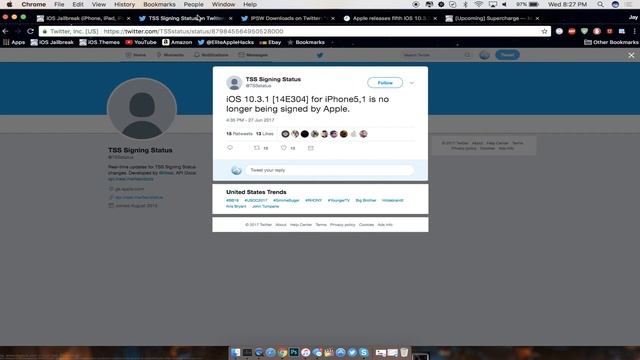
Task: Switch to the Upcoming Supercharge tab
Action: point(492,18)
